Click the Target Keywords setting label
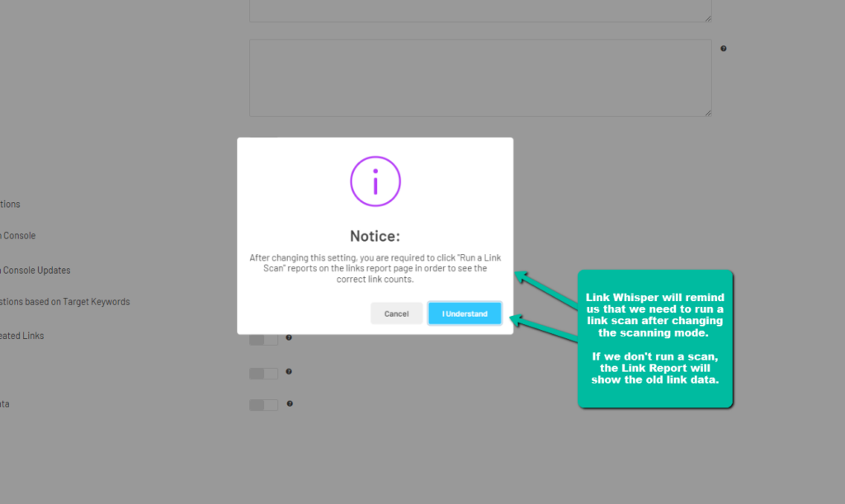Screen dimensions: 845x504 (x=65, y=302)
